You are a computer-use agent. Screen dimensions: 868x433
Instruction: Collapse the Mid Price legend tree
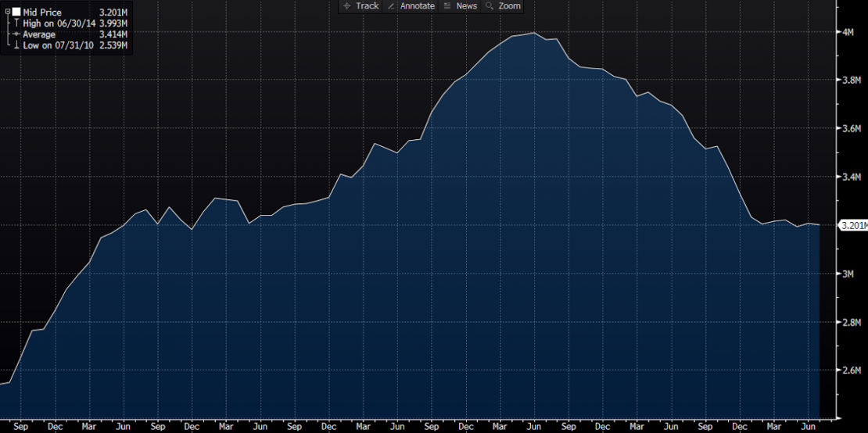(7, 13)
